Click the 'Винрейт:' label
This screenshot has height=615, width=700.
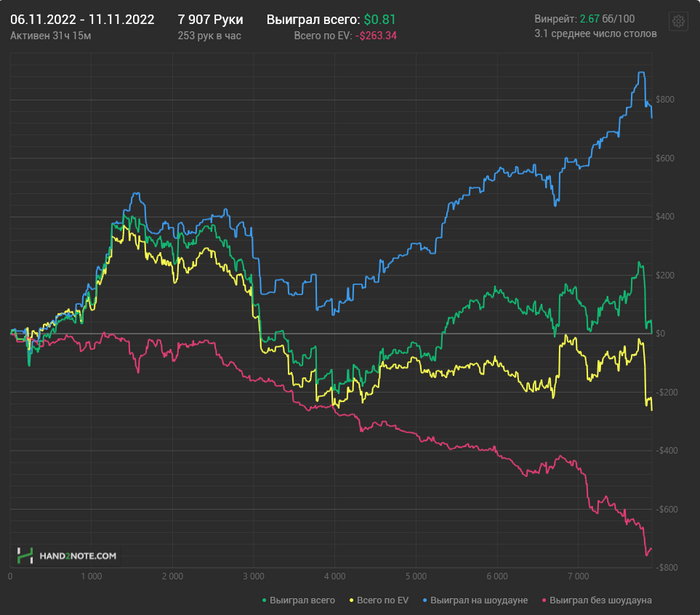click(x=555, y=19)
